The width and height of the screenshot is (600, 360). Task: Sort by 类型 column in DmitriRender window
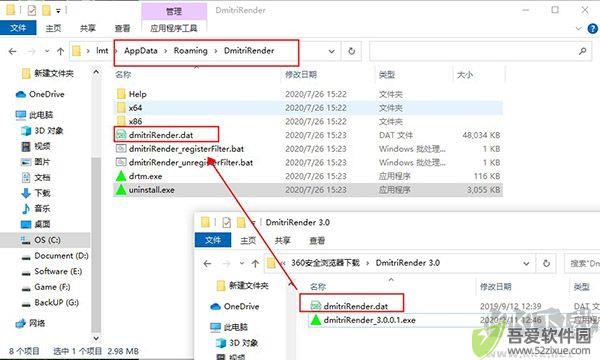tap(386, 75)
